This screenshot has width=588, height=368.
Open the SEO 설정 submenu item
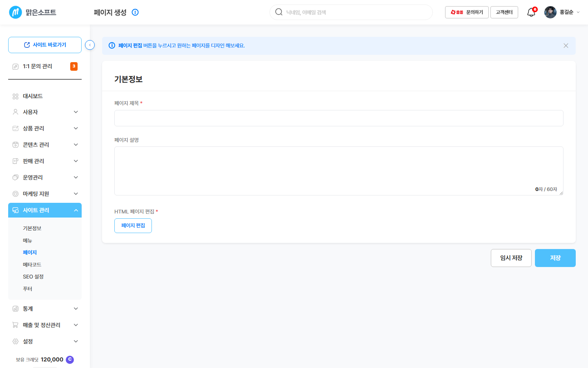point(33,276)
